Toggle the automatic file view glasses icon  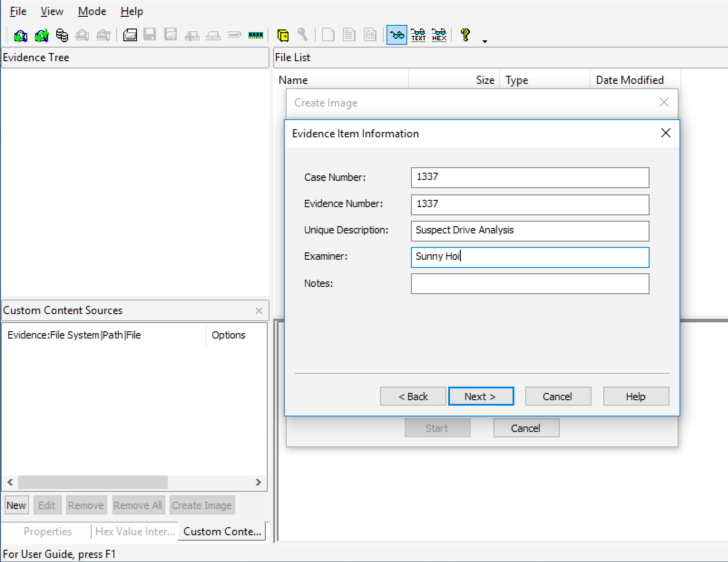(x=397, y=35)
